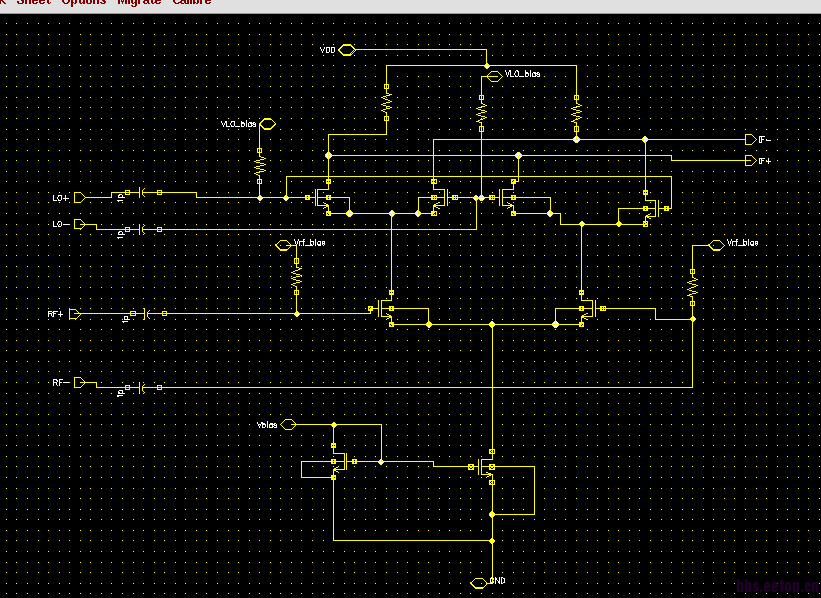
Task: Select the load resistor connected to IF- node
Action: pyautogui.click(x=576, y=113)
